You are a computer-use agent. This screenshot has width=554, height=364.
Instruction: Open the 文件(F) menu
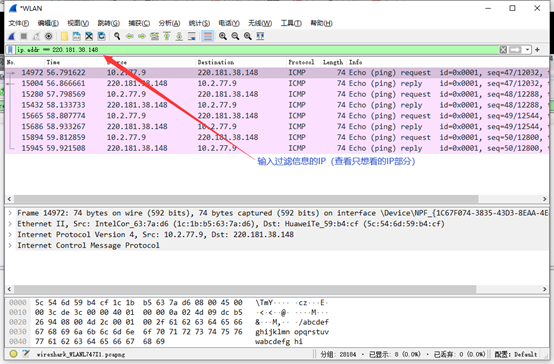pos(19,23)
